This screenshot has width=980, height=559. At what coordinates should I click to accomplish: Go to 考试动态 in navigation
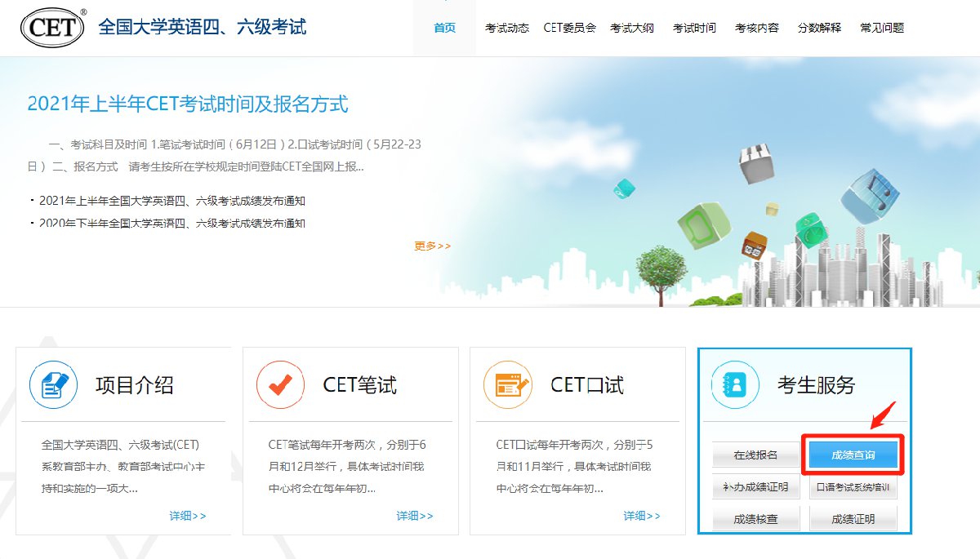tap(506, 28)
